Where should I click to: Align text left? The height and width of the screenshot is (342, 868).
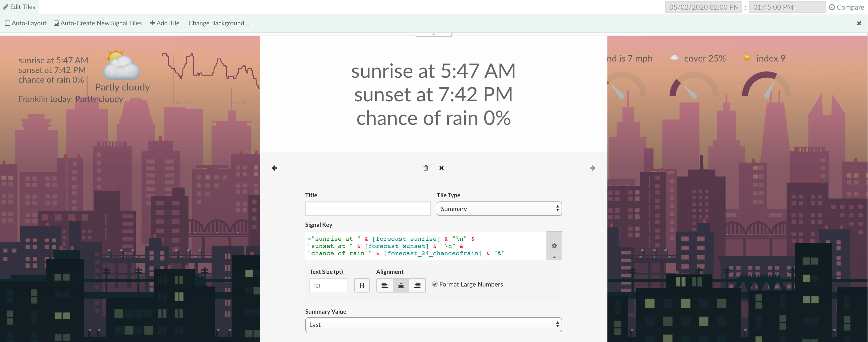tap(385, 285)
